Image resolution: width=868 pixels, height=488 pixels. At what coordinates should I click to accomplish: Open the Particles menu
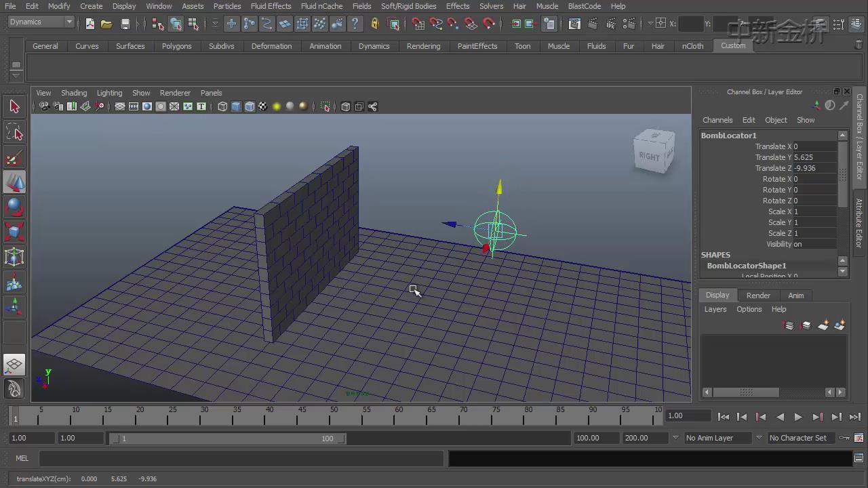click(227, 6)
